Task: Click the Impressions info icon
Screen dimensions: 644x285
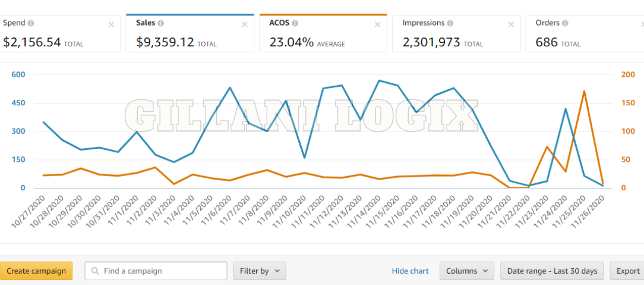Action: [450, 23]
